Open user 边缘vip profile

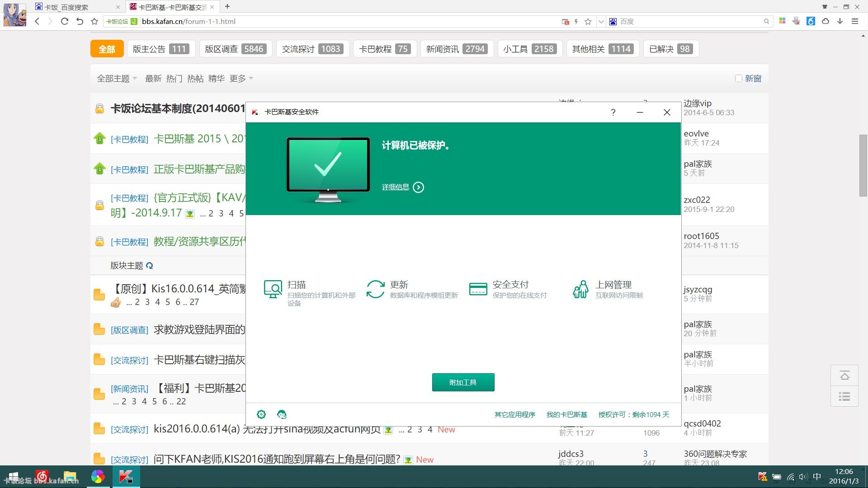pos(697,103)
